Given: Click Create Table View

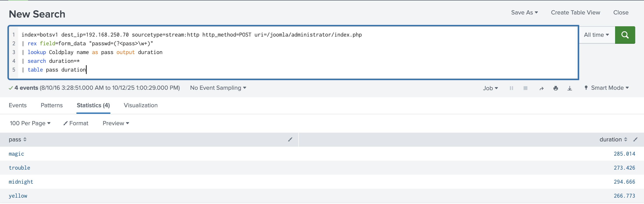Looking at the screenshot, I should click(575, 12).
